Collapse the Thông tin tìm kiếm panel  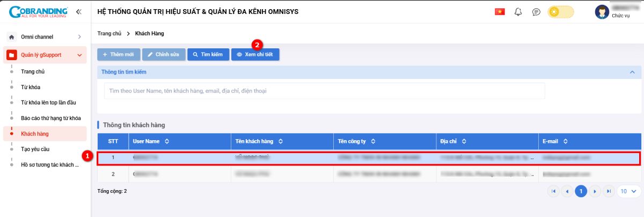click(x=632, y=72)
